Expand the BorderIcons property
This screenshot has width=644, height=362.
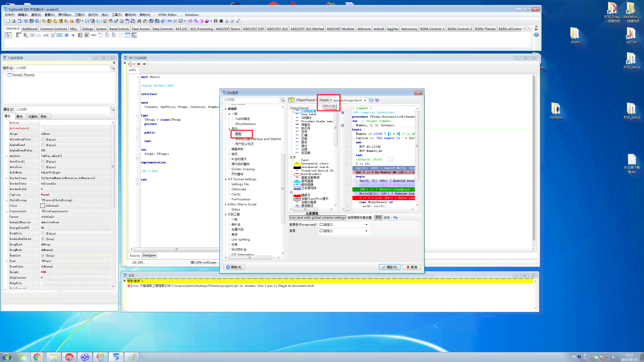pyautogui.click(x=7, y=178)
